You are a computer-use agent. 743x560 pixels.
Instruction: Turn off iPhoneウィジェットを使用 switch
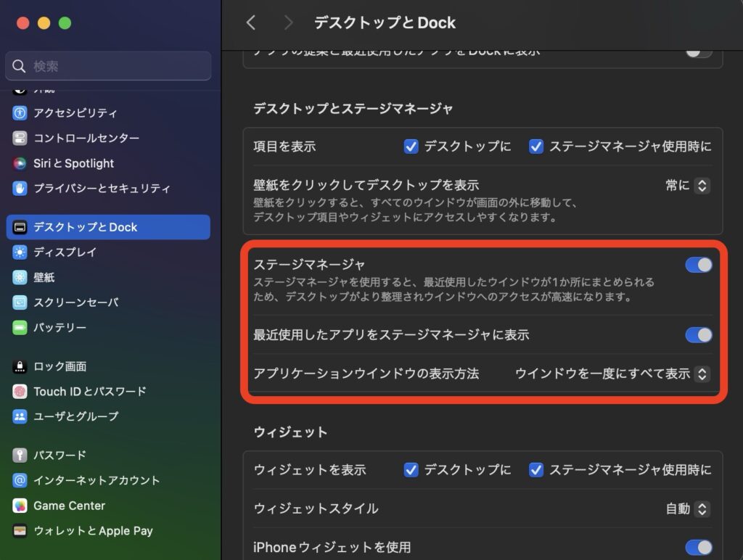point(698,547)
